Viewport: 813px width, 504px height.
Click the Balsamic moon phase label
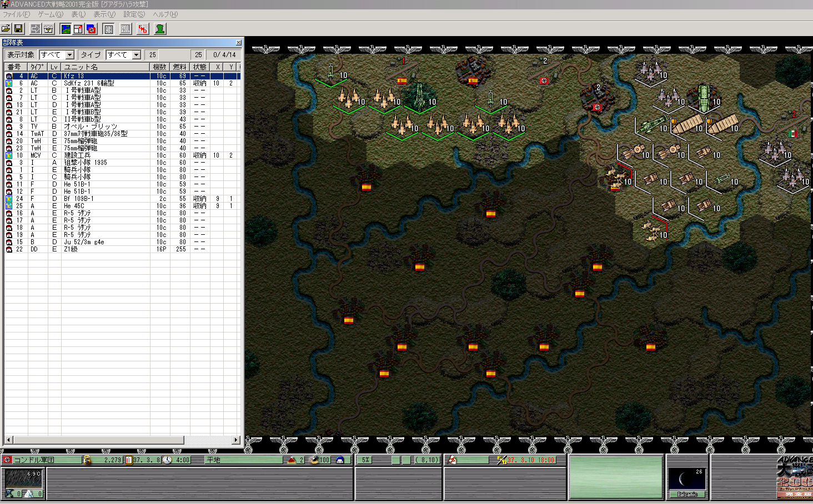pos(687,494)
